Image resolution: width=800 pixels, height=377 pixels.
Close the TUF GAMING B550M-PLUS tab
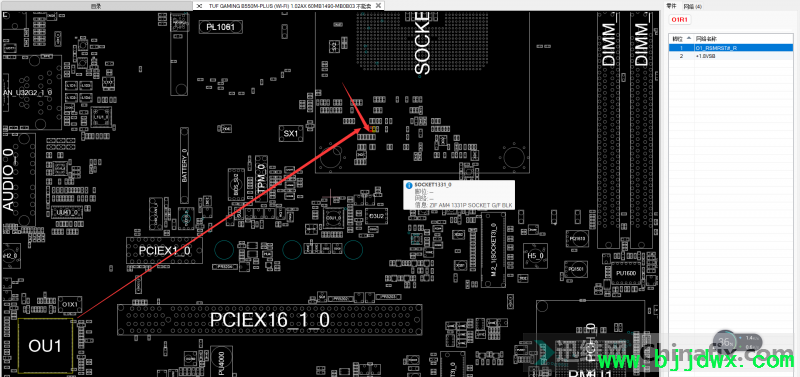pyautogui.click(x=378, y=6)
